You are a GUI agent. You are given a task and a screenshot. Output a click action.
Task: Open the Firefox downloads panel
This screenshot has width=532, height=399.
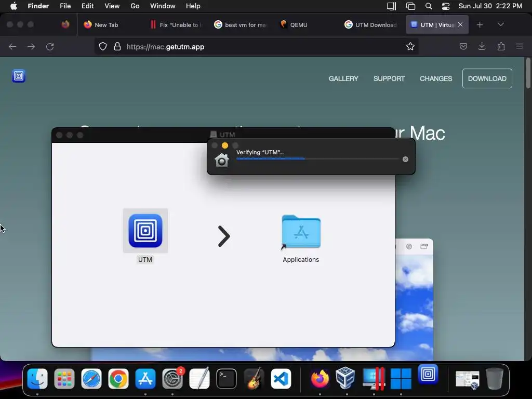coord(482,46)
